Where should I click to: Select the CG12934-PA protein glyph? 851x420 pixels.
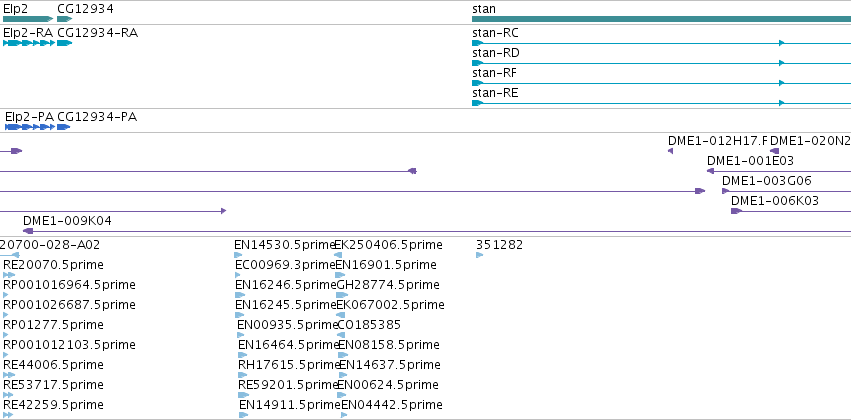(63, 127)
